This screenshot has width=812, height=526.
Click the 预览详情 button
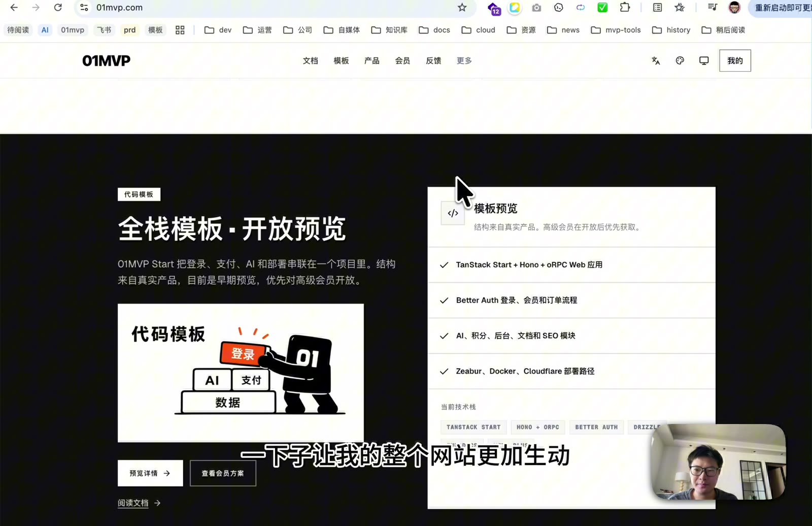[150, 473]
